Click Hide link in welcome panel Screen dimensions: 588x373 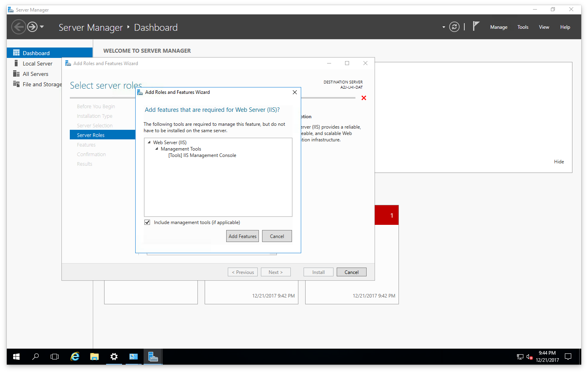[559, 162]
